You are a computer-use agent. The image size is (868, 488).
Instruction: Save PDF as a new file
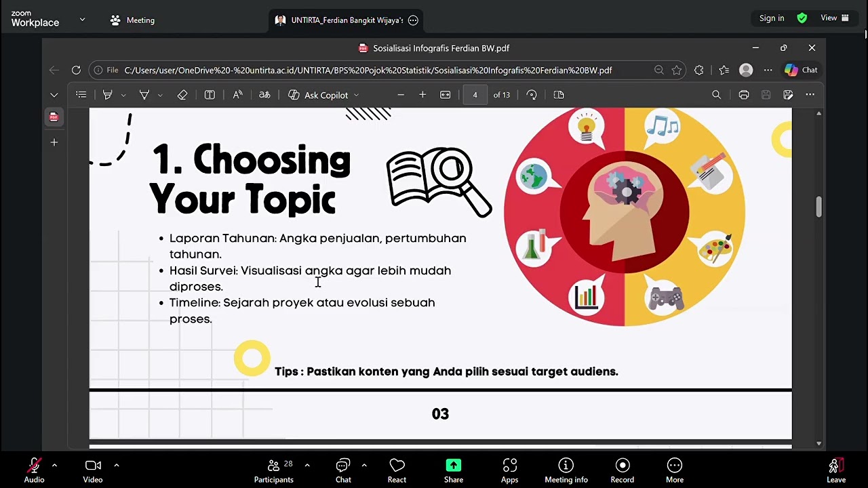tap(788, 95)
